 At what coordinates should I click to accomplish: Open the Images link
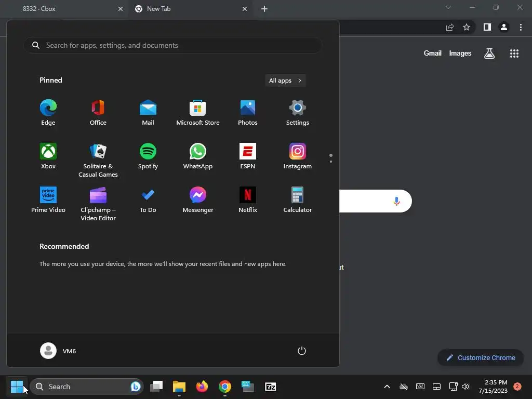460,54
